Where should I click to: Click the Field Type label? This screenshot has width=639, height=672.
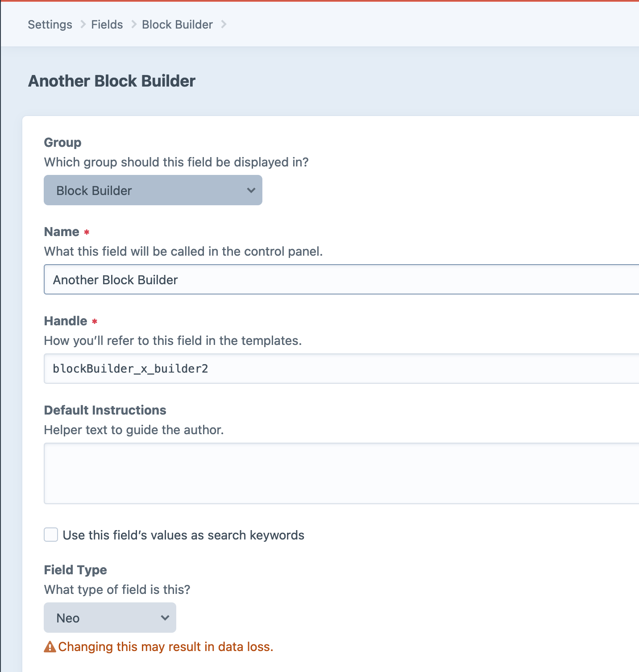coord(75,570)
